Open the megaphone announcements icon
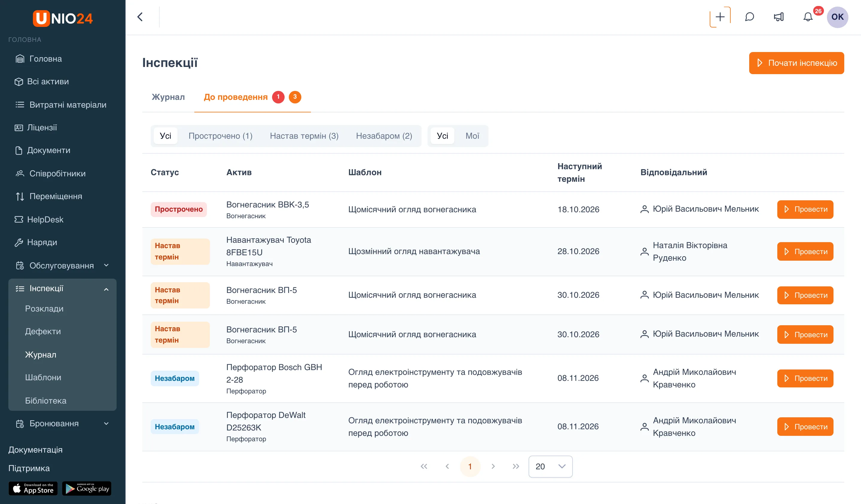This screenshot has width=861, height=504. (x=779, y=17)
